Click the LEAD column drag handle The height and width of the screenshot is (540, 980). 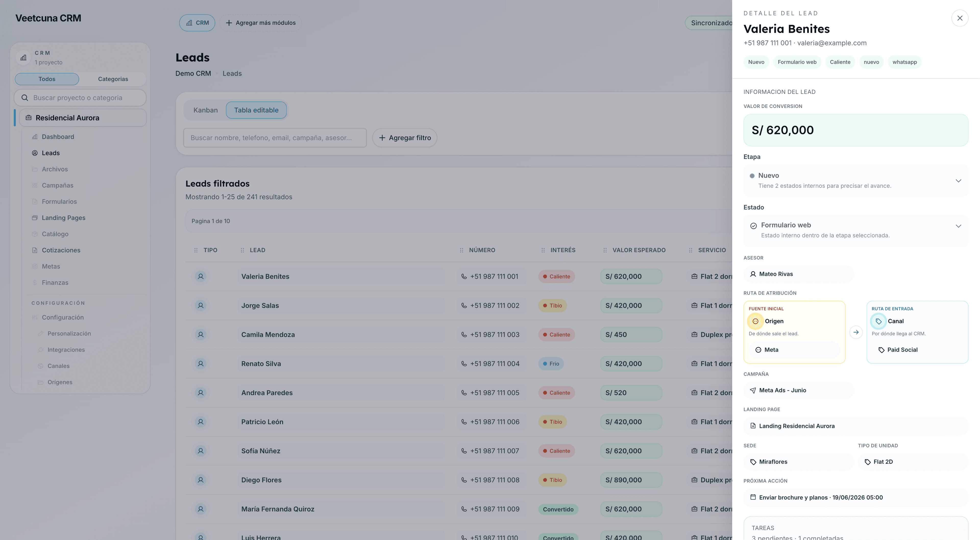[x=242, y=250]
